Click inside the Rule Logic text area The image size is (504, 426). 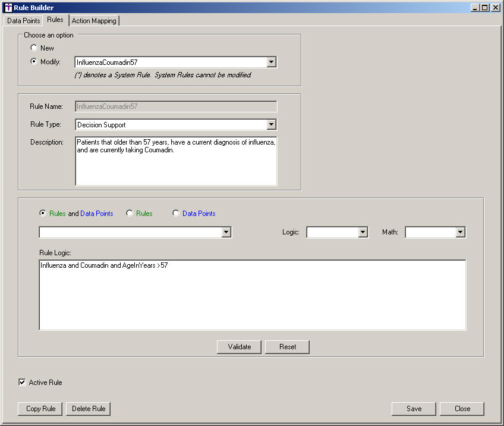(252, 297)
